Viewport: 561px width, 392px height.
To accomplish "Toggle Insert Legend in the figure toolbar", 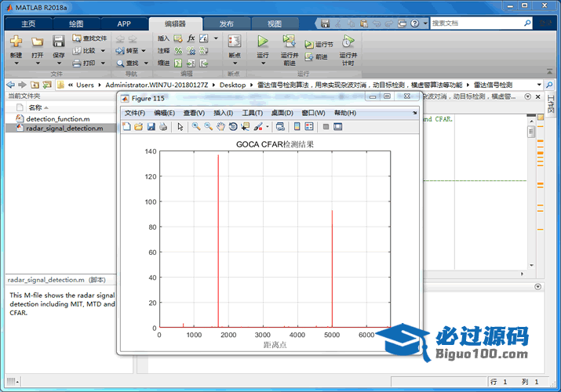I will (309, 126).
